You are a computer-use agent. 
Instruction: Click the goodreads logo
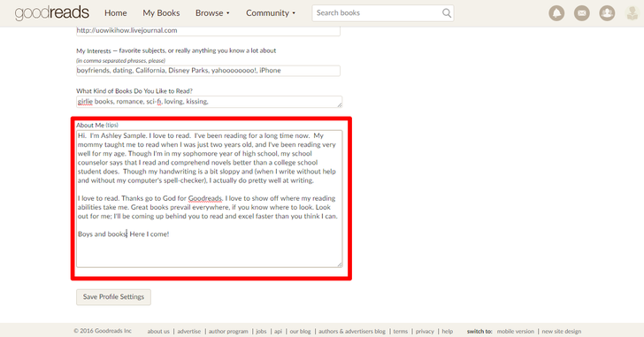coord(51,12)
